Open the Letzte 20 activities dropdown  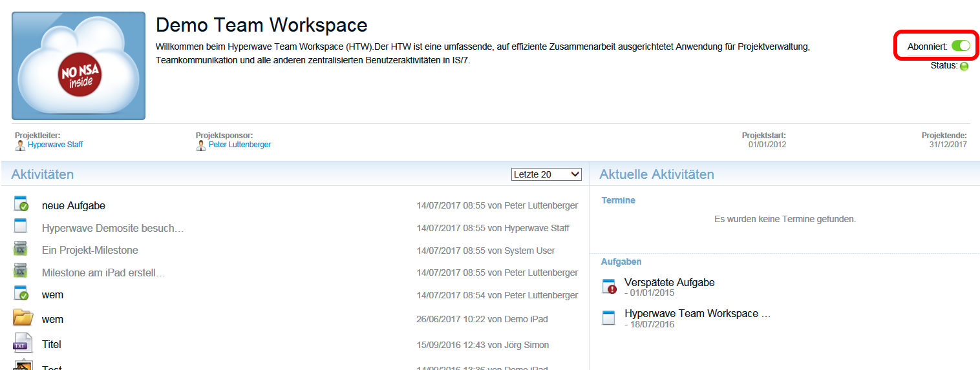pos(546,174)
